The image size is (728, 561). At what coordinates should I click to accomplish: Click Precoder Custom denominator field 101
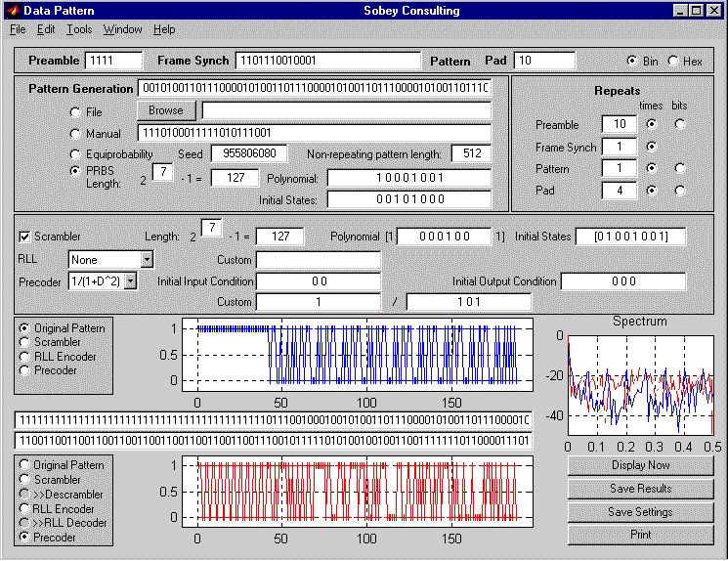(x=468, y=302)
